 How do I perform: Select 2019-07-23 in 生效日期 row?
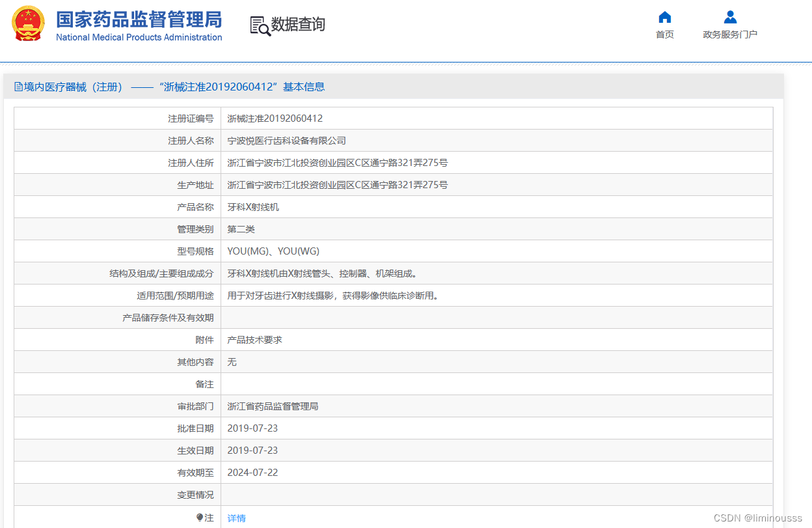tap(252, 451)
